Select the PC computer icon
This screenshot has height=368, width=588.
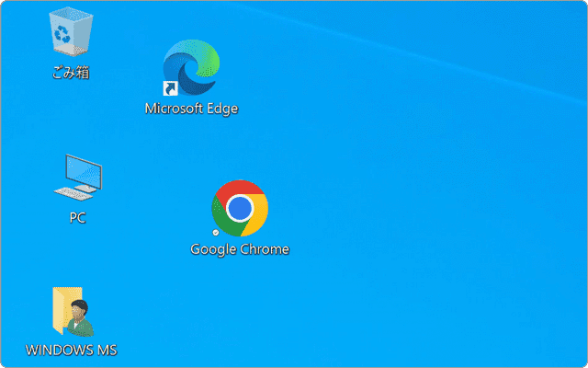pyautogui.click(x=78, y=178)
